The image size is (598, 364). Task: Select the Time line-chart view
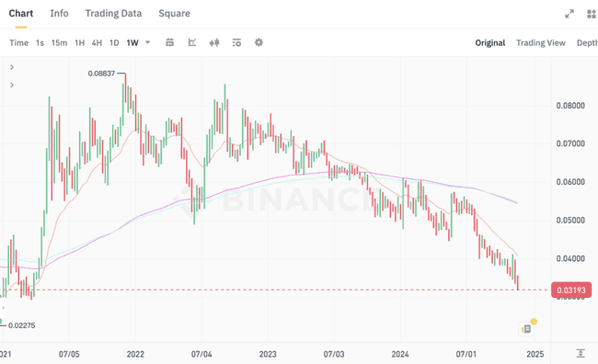pyautogui.click(x=18, y=42)
